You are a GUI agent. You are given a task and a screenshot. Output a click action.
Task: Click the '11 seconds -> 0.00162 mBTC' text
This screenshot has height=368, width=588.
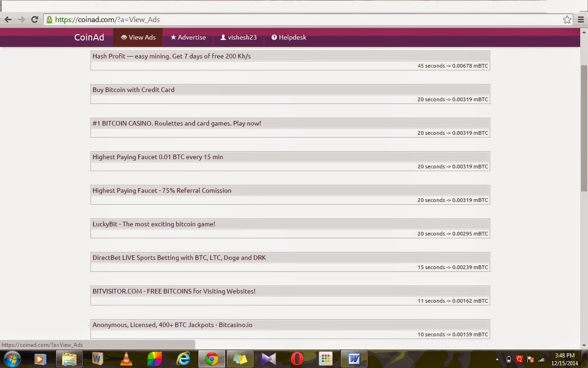click(452, 301)
